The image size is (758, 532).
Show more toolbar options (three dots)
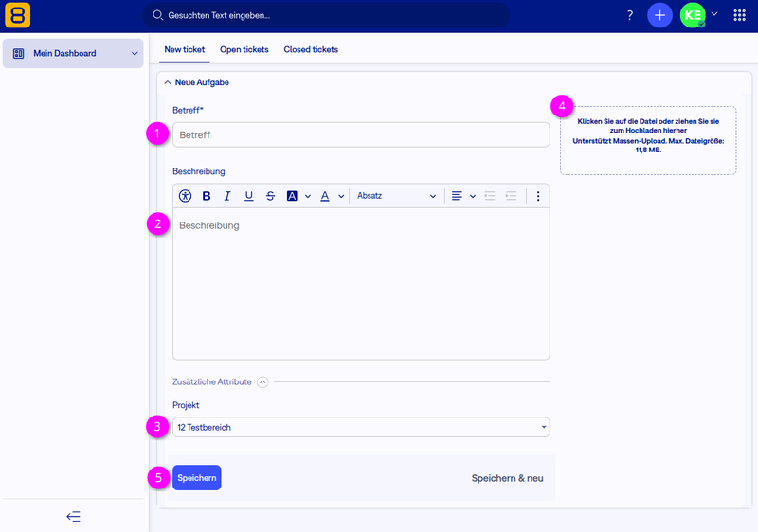pyautogui.click(x=538, y=196)
